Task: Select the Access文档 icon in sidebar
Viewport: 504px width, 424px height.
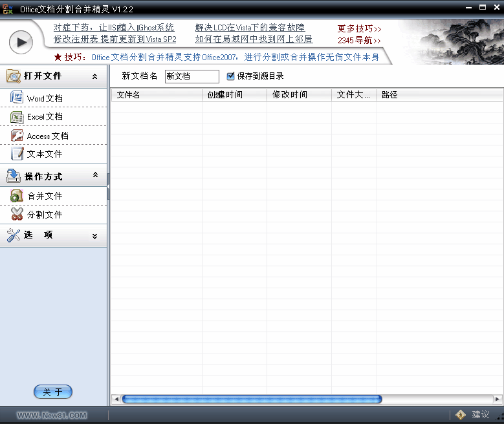Action: tap(17, 136)
